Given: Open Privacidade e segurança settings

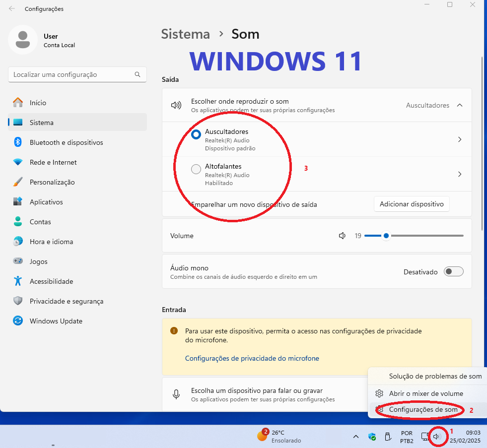Looking at the screenshot, I should (77, 301).
